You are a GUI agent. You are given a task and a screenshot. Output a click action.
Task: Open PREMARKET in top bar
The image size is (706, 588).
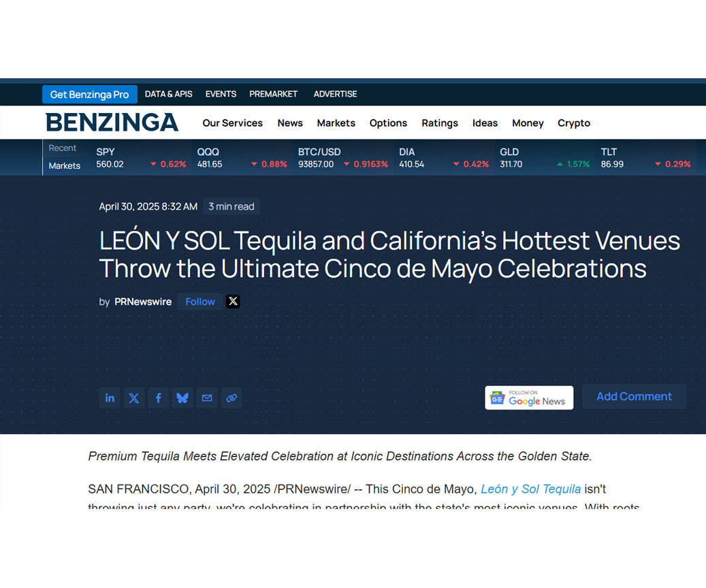(273, 94)
